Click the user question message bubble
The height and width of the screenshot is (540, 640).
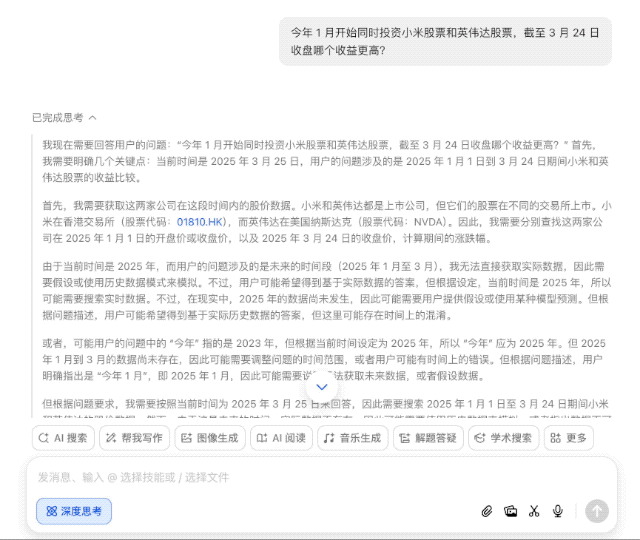point(445,41)
